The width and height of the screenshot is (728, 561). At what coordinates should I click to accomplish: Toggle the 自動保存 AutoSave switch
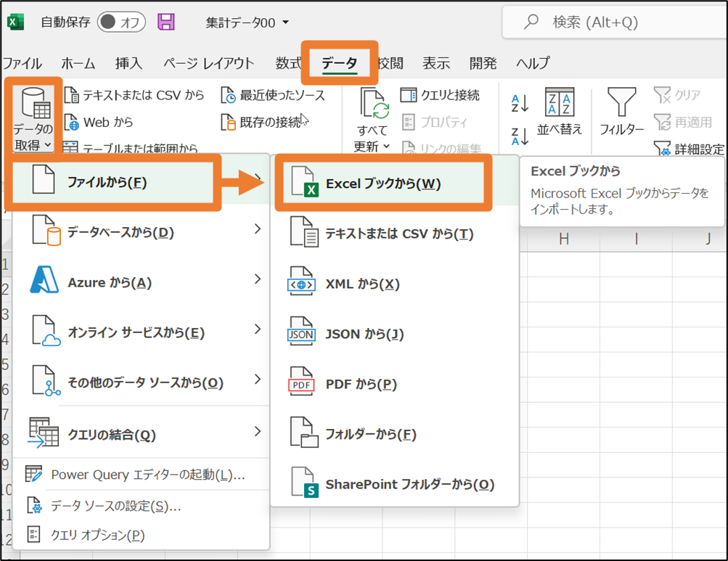pyautogui.click(x=121, y=22)
